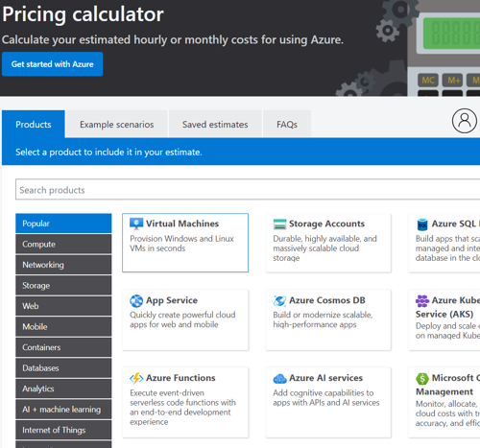
Task: Add Azure Cosmos DB product title
Action: pyautogui.click(x=327, y=300)
